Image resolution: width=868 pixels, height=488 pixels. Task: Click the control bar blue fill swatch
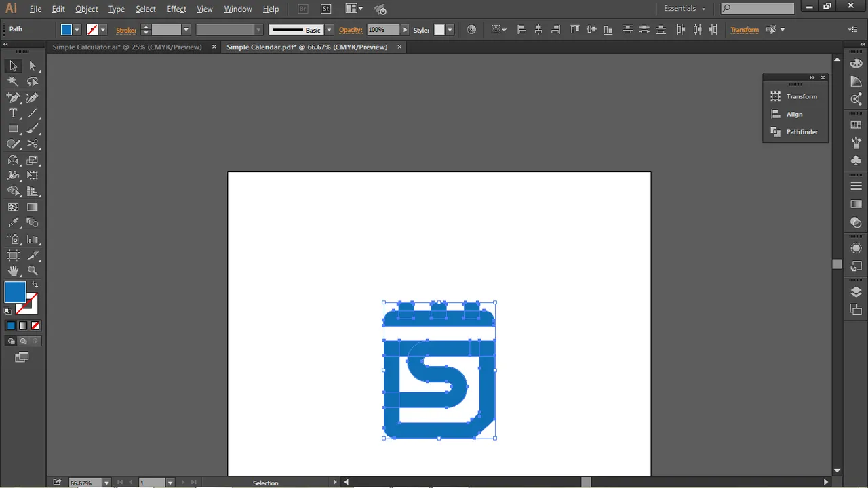(x=66, y=30)
